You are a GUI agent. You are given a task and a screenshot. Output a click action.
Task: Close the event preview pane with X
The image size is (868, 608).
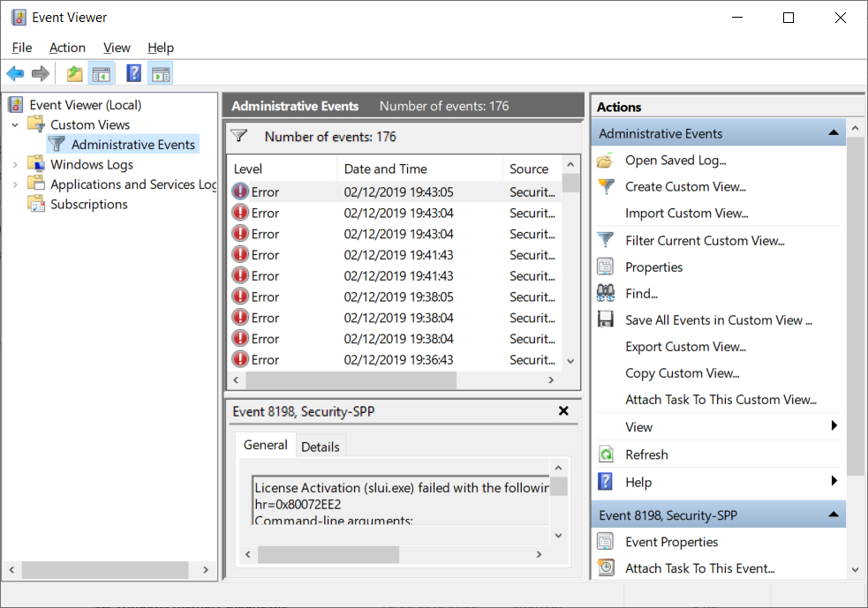(x=563, y=410)
